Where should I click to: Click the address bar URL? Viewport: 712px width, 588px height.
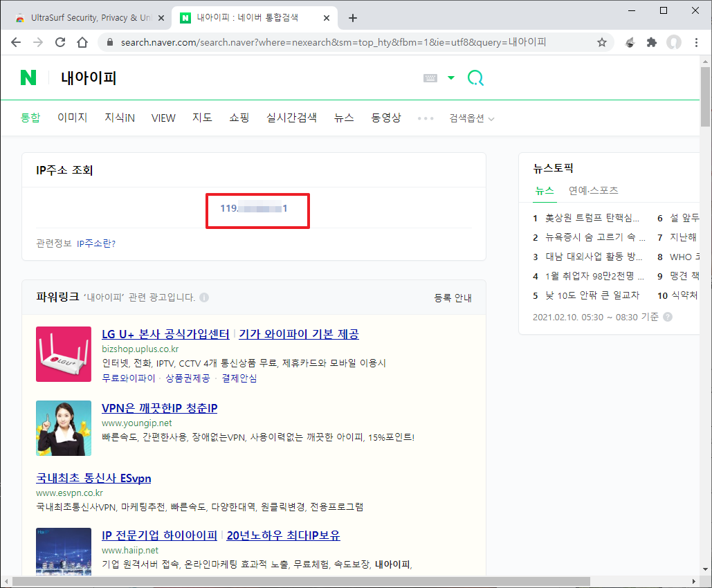pyautogui.click(x=334, y=43)
